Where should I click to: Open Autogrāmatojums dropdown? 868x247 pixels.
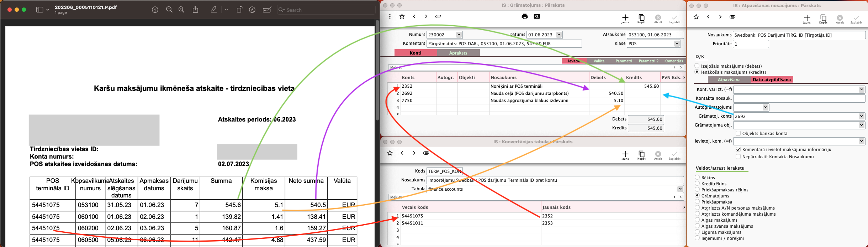[x=766, y=107]
